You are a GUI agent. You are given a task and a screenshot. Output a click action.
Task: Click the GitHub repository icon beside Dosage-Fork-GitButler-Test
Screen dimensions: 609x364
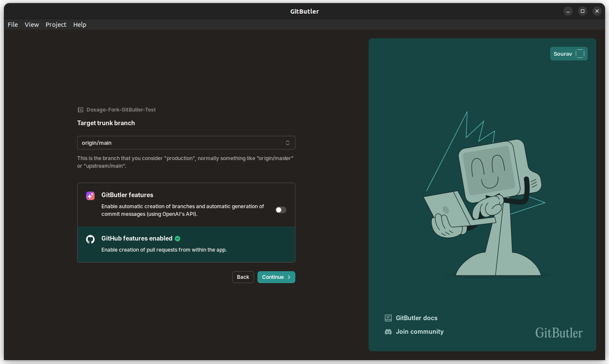pos(81,109)
